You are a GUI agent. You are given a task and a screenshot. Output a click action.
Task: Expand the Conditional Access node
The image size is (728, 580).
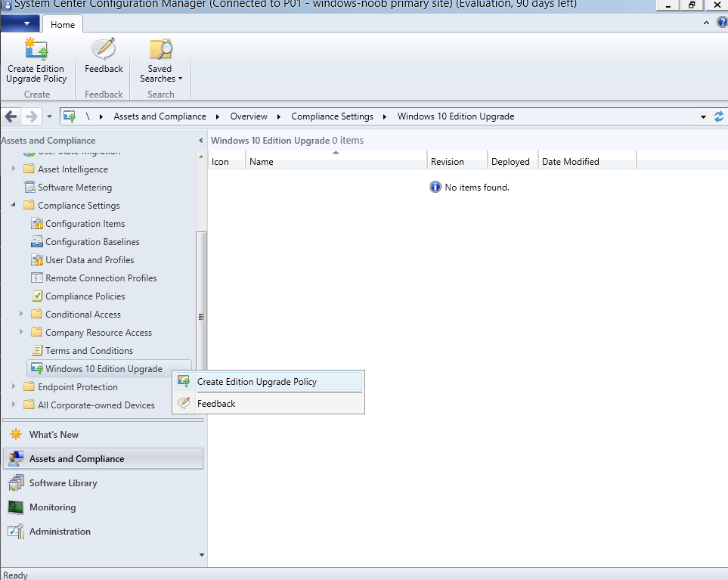(21, 314)
